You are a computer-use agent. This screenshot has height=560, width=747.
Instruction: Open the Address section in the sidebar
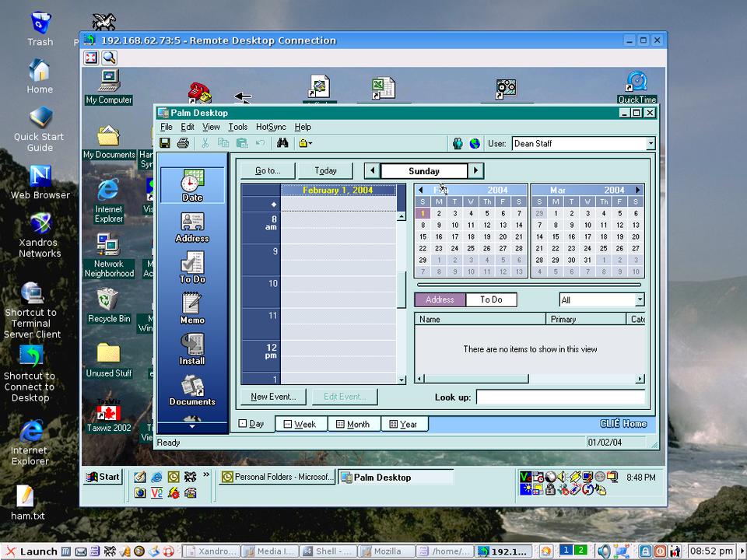pos(192,227)
